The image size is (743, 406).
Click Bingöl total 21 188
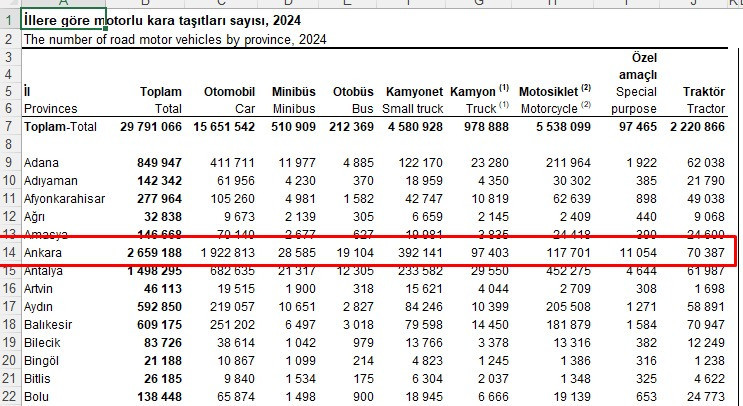163,361
